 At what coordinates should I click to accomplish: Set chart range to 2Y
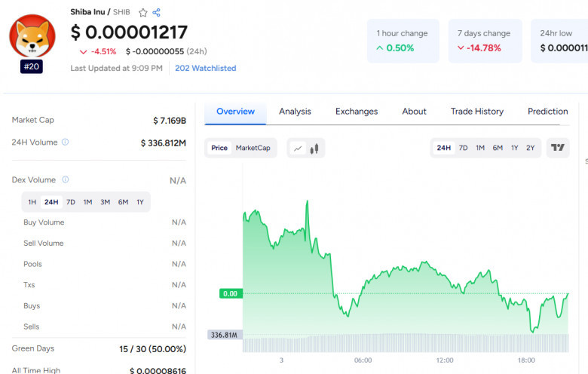[x=530, y=148]
